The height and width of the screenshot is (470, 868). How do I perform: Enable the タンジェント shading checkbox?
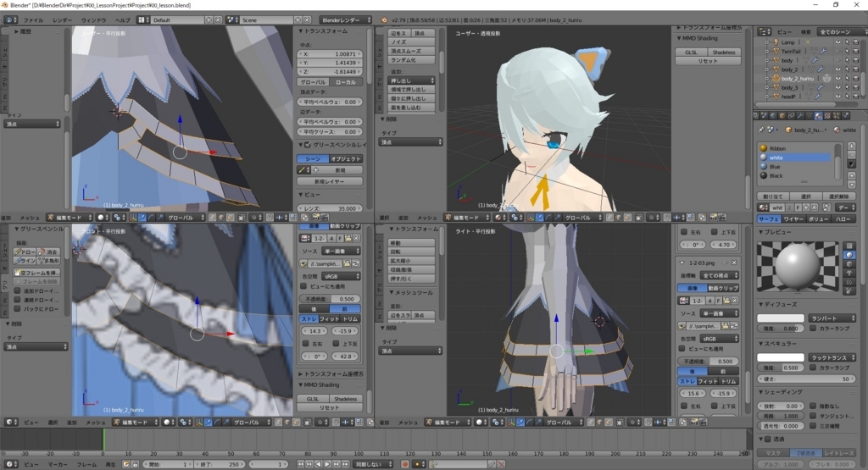(813, 416)
